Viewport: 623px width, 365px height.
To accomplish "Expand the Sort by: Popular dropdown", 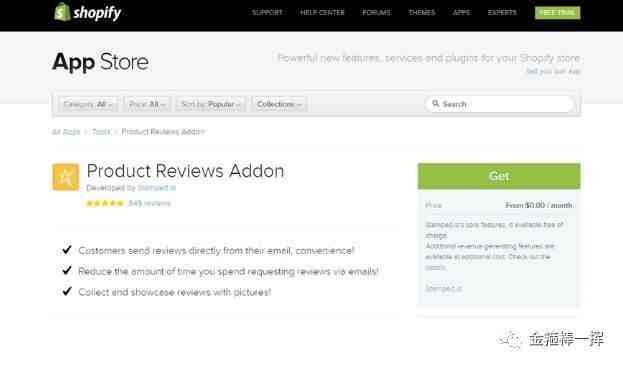I will click(211, 104).
